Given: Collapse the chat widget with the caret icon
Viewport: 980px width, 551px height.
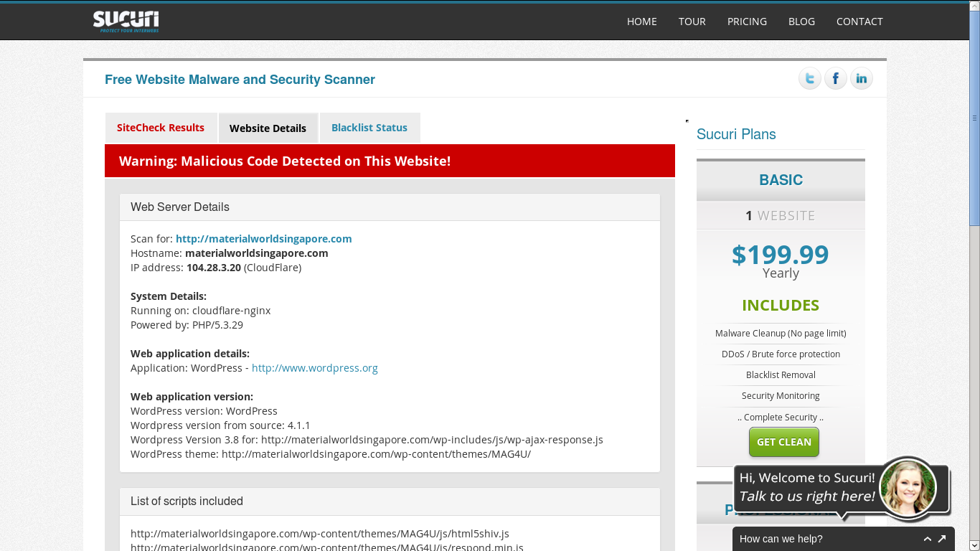Looking at the screenshot, I should click(x=927, y=539).
